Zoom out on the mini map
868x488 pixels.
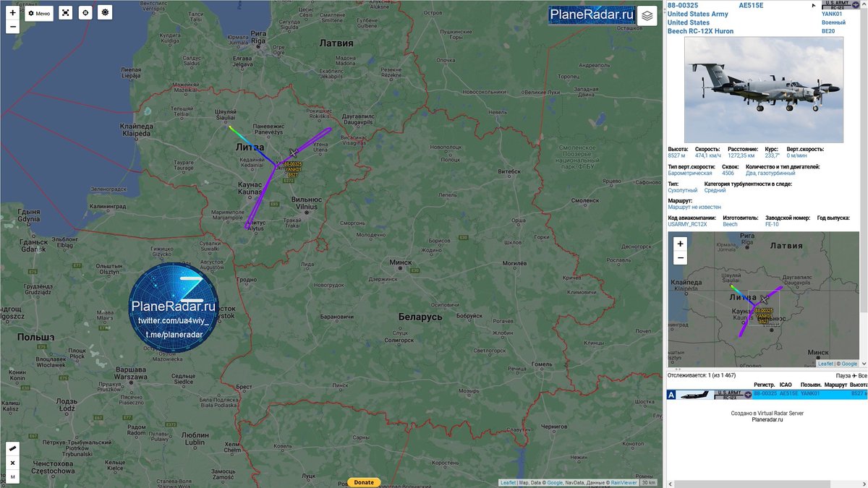680,258
